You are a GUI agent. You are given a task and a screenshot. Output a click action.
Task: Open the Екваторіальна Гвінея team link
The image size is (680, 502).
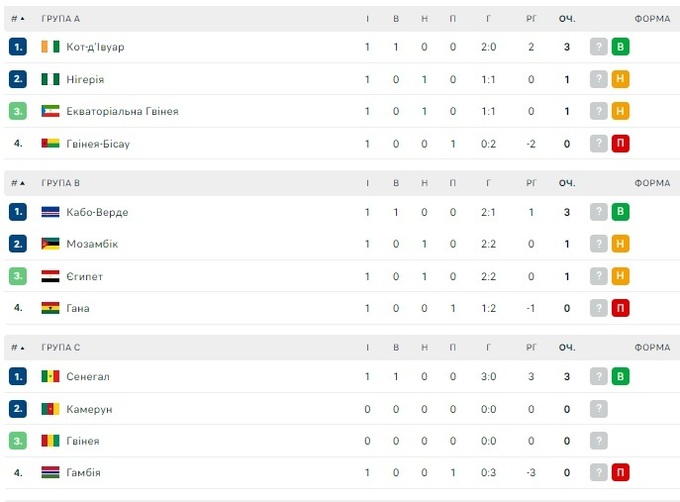(x=122, y=111)
